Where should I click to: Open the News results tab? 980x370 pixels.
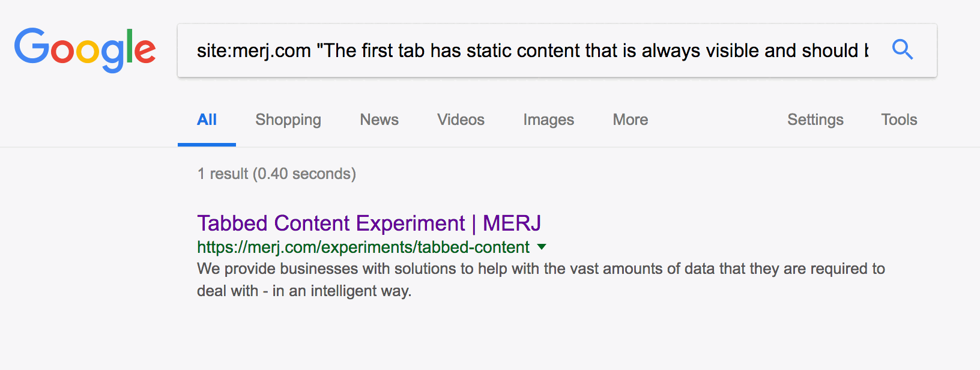click(x=379, y=120)
